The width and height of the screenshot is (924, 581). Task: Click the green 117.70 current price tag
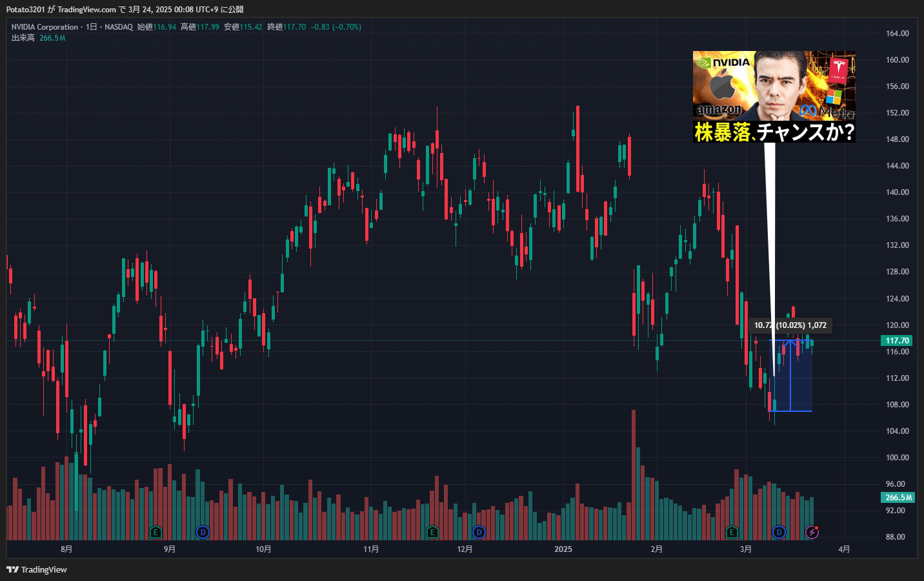pos(897,341)
